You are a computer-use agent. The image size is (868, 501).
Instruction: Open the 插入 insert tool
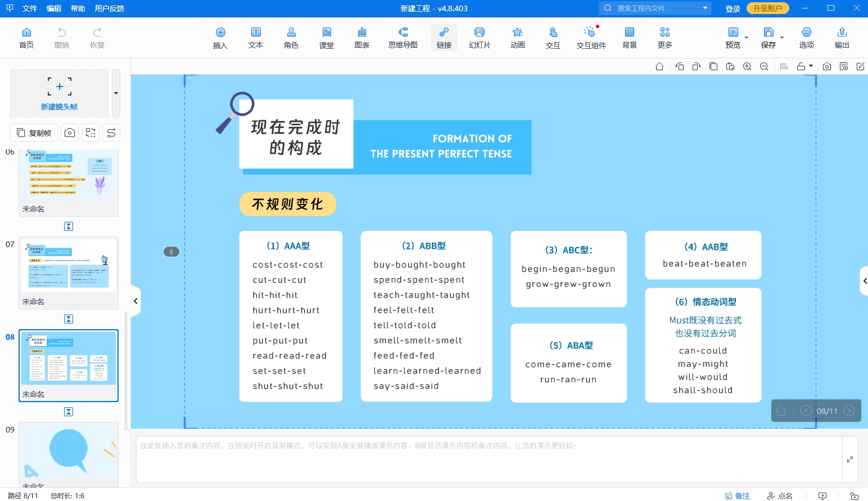220,38
